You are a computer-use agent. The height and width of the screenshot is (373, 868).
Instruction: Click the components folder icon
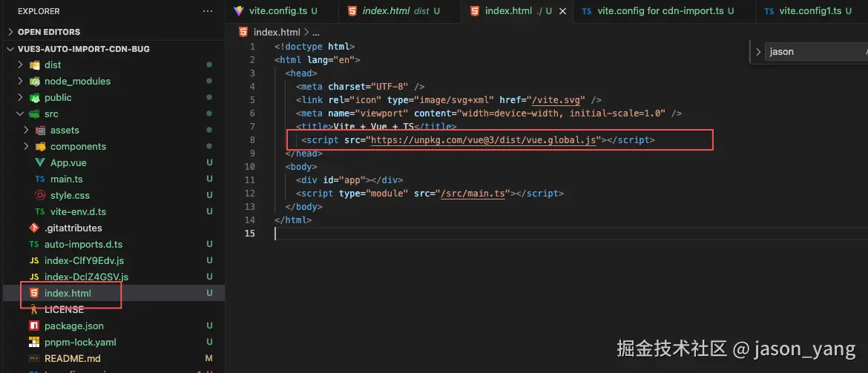click(x=40, y=147)
